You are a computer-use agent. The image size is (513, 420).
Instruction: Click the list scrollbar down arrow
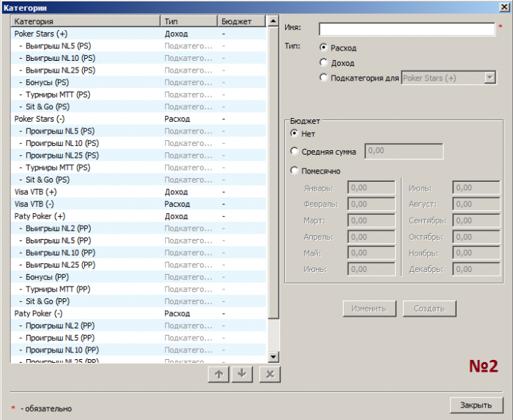tap(273, 356)
